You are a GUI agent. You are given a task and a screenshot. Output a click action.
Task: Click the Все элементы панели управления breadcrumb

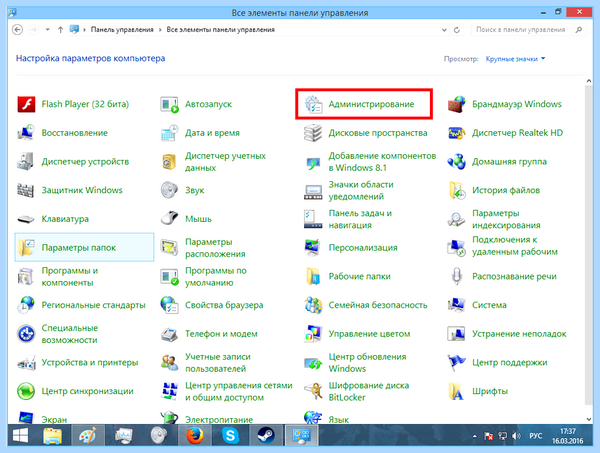point(220,29)
